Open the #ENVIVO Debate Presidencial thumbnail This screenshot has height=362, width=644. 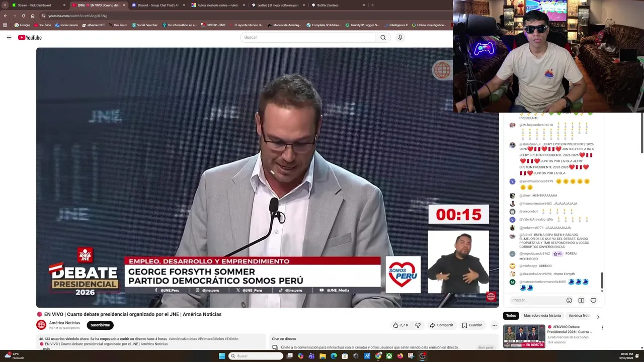[x=524, y=336]
